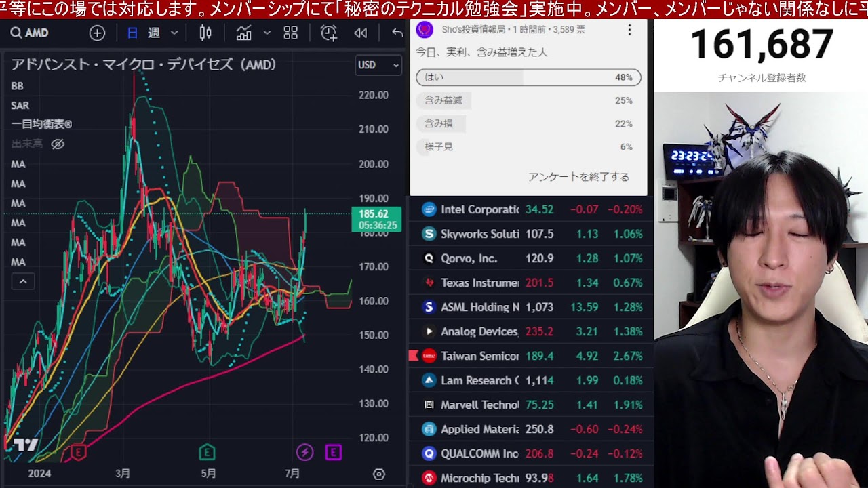The width and height of the screenshot is (868, 488).
Task: Expand the chevron next to the indicators icon
Action: pos(267,33)
